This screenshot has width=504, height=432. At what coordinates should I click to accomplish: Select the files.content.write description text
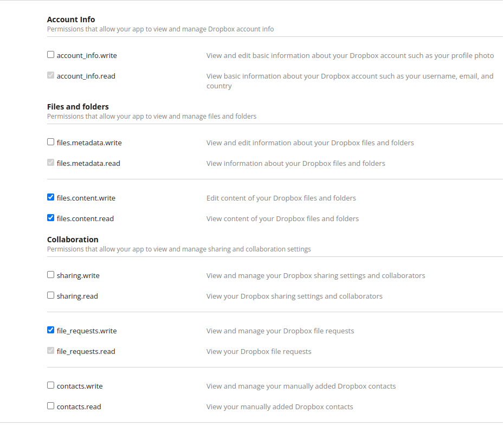(281, 197)
